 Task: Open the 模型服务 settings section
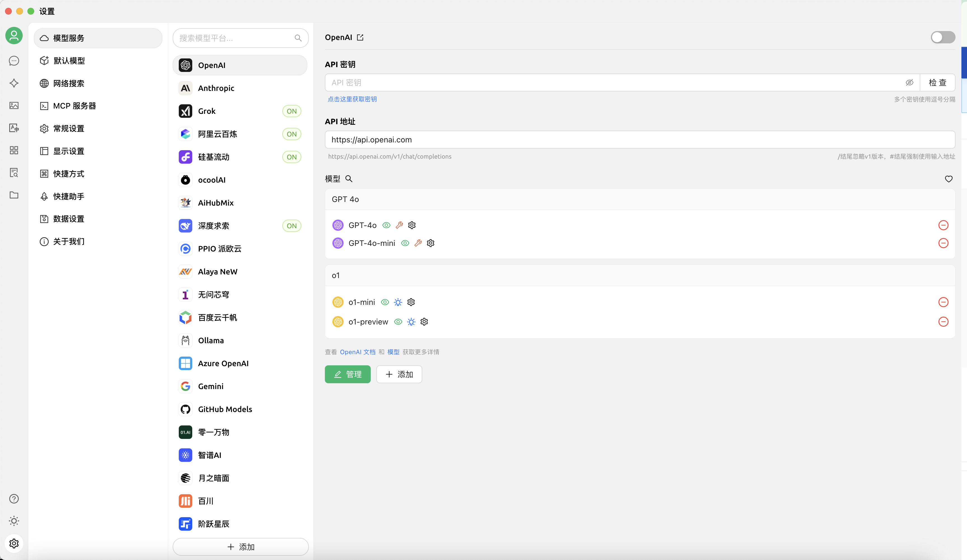click(98, 38)
